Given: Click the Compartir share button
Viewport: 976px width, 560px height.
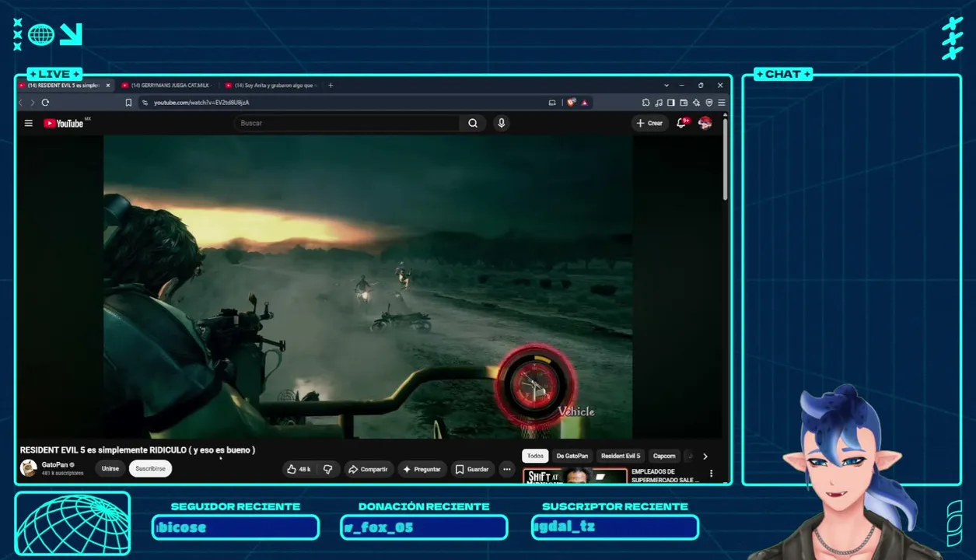Looking at the screenshot, I should coord(369,469).
